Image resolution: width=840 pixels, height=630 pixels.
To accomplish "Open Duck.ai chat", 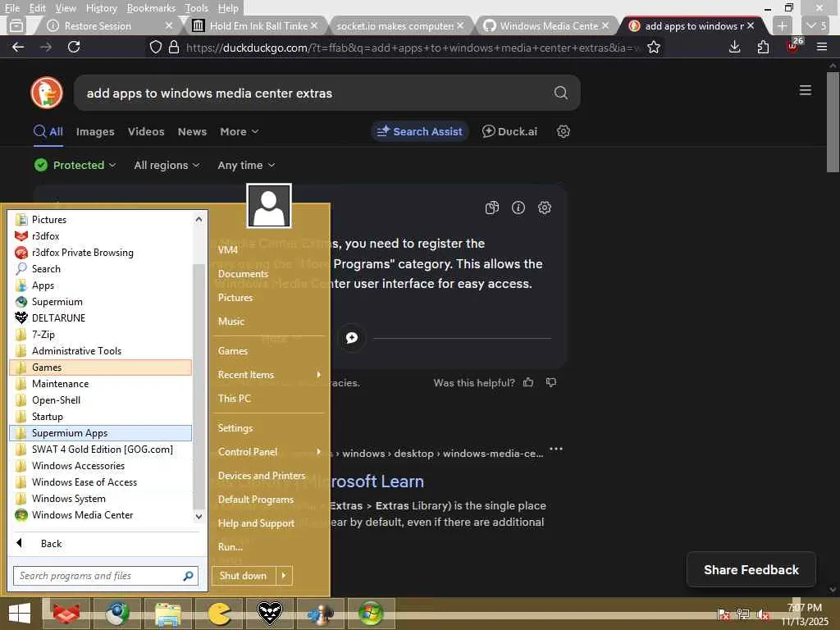I will coord(509,131).
